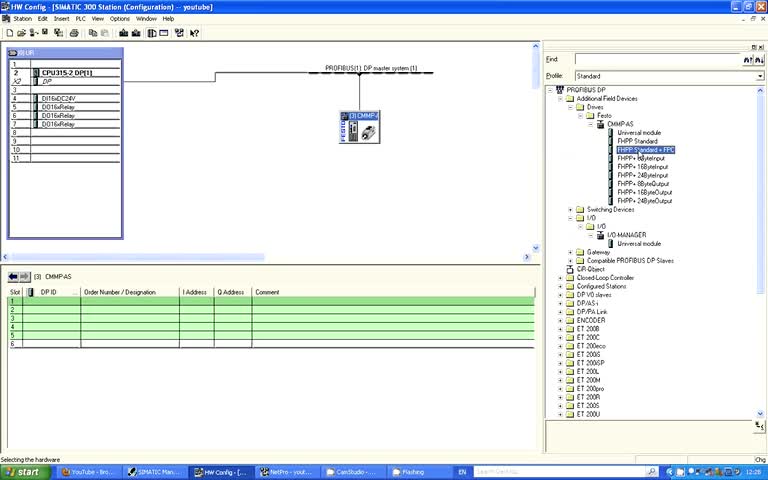Screen dimensions: 768x480
Task: Click the Print toolbar icon
Action: tap(74, 33)
